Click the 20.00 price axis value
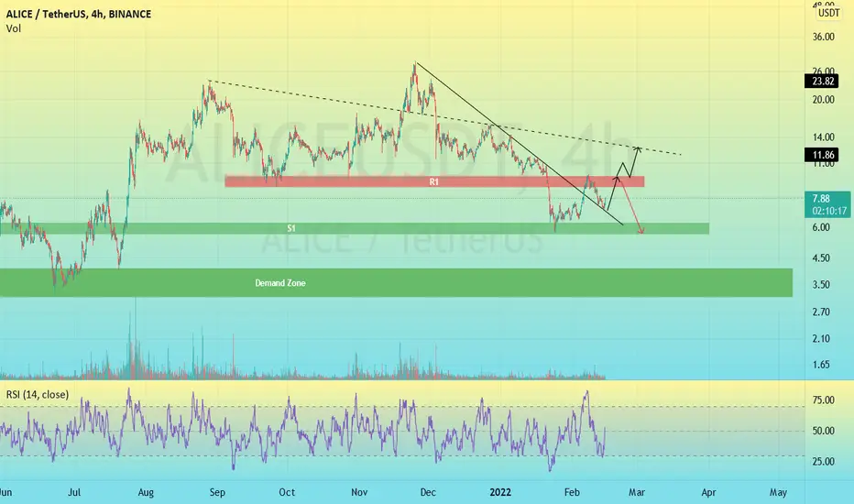Image resolution: width=854 pixels, height=504 pixels. pyautogui.click(x=823, y=100)
